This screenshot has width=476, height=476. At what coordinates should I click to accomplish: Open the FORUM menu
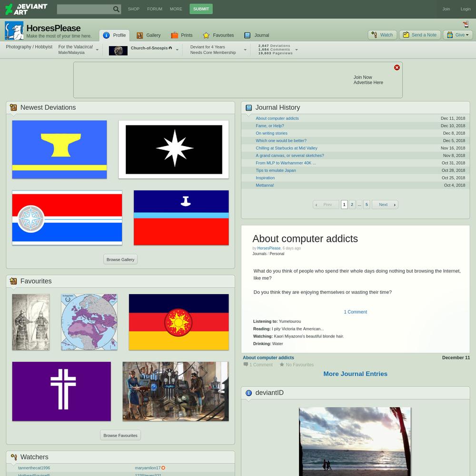(155, 9)
